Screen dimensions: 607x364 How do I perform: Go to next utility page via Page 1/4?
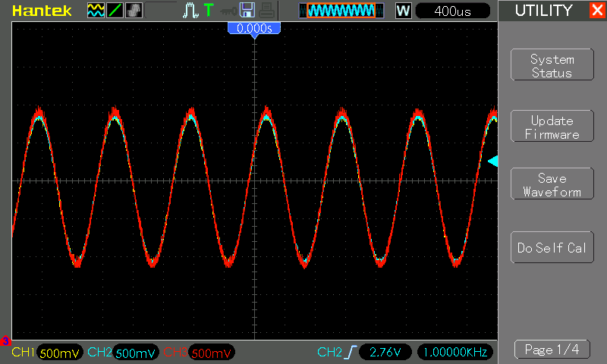point(552,350)
